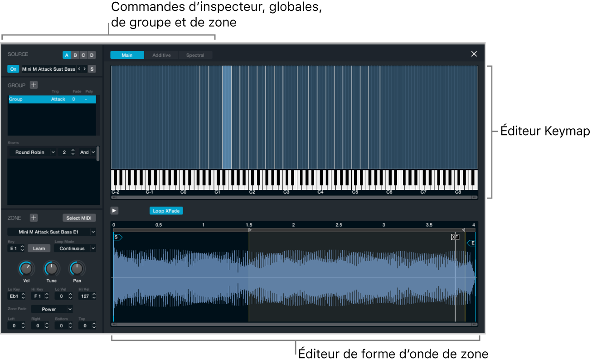Enable the Learn key mode
The width and height of the screenshot is (592, 364).
[39, 248]
